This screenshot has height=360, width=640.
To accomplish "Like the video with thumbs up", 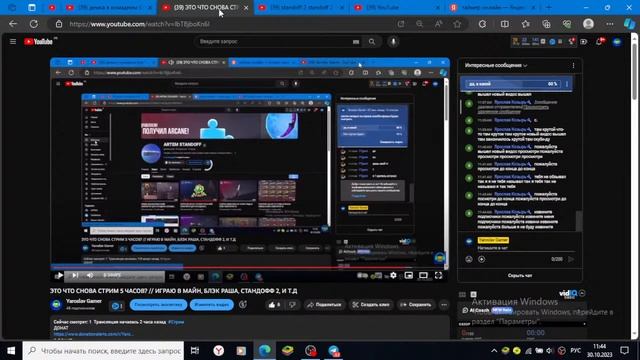I will click(x=274, y=305).
